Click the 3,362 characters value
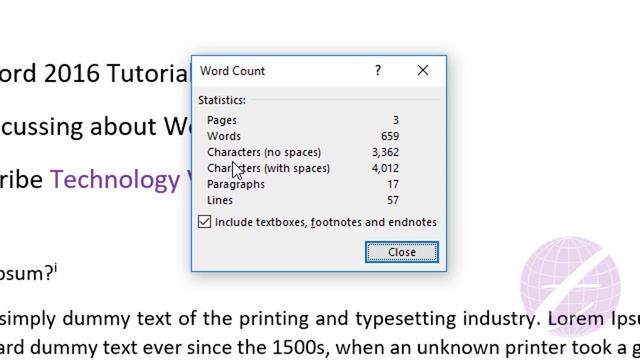The width and height of the screenshot is (640, 360). tap(385, 152)
